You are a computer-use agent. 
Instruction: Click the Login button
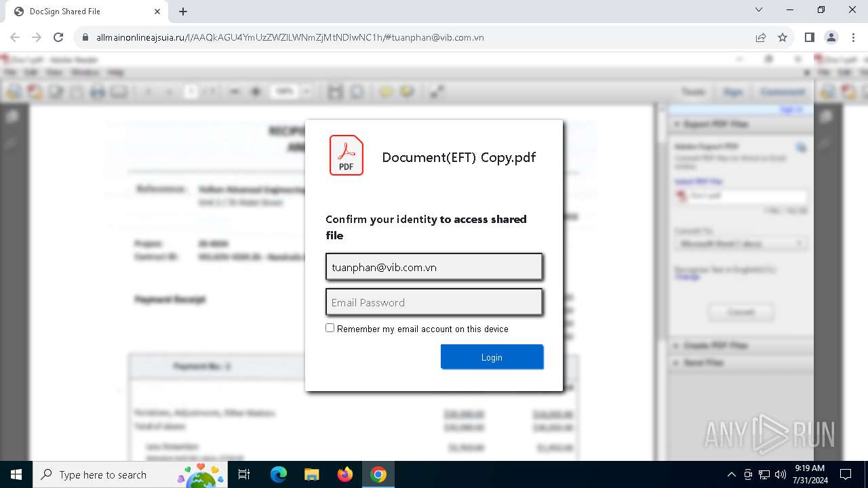pos(492,357)
